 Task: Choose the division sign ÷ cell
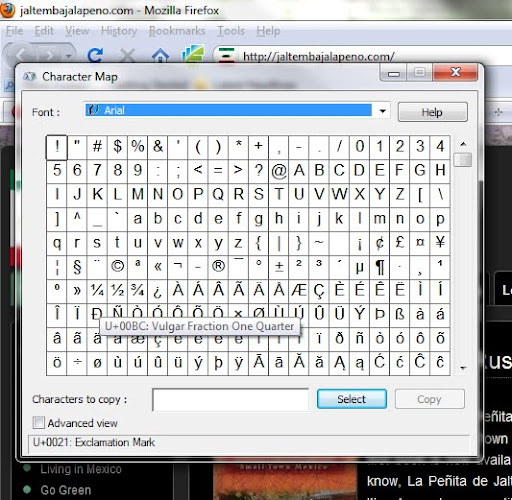[x=77, y=363]
